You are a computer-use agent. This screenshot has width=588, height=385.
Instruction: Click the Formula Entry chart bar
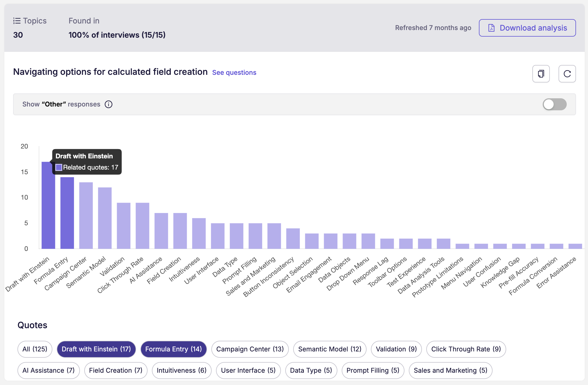[x=67, y=213]
